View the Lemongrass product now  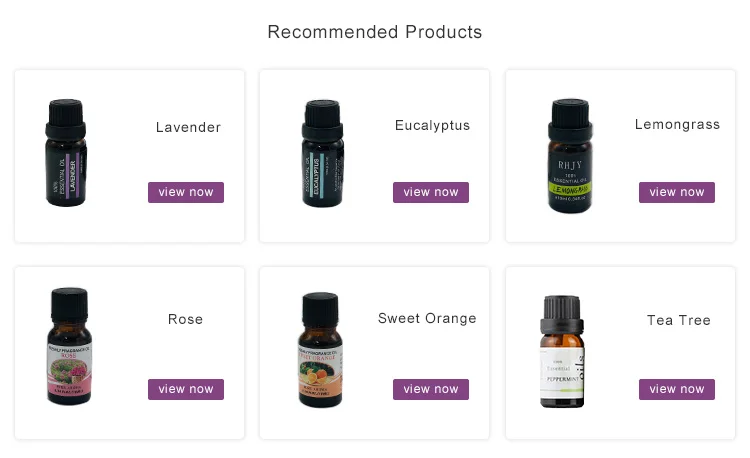click(x=676, y=192)
